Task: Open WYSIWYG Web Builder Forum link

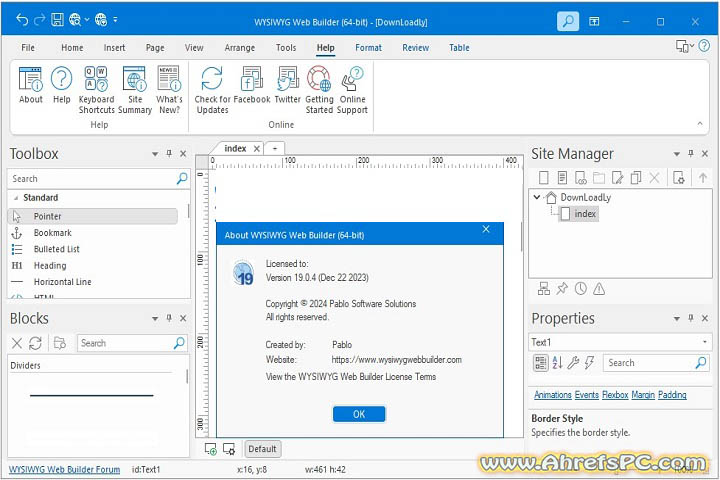Action: [64, 469]
